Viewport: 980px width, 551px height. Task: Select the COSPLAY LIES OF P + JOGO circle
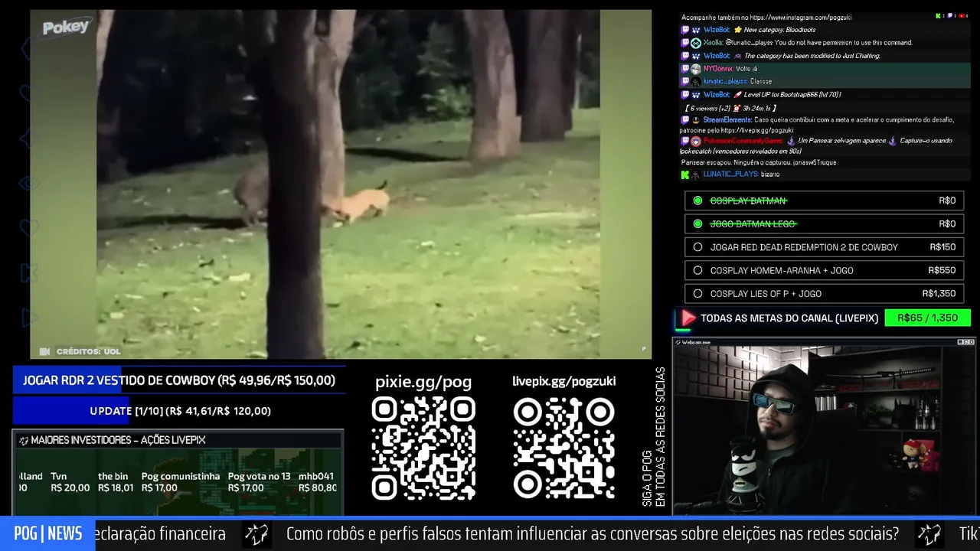coord(697,294)
